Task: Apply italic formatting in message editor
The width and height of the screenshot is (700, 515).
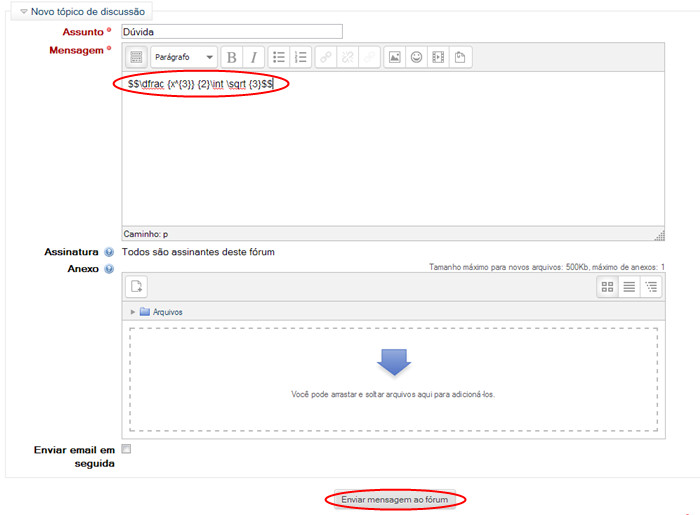Action: [x=254, y=57]
